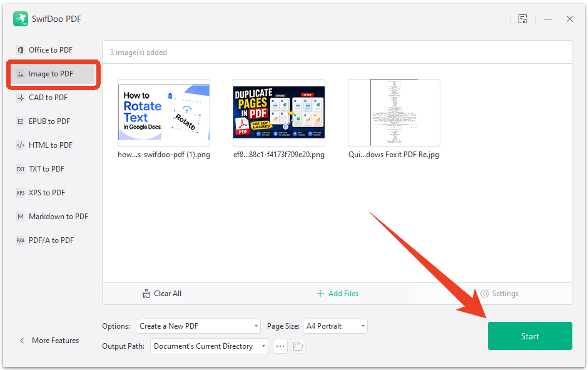Open HTML to PDF converter
Screen dimensions: 588x370
pyautogui.click(x=51, y=145)
